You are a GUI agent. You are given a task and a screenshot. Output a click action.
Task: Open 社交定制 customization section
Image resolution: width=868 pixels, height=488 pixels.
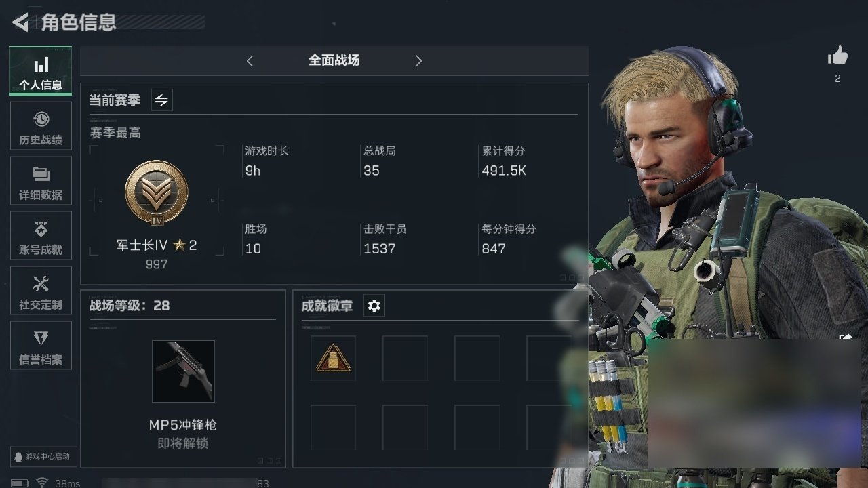41,291
